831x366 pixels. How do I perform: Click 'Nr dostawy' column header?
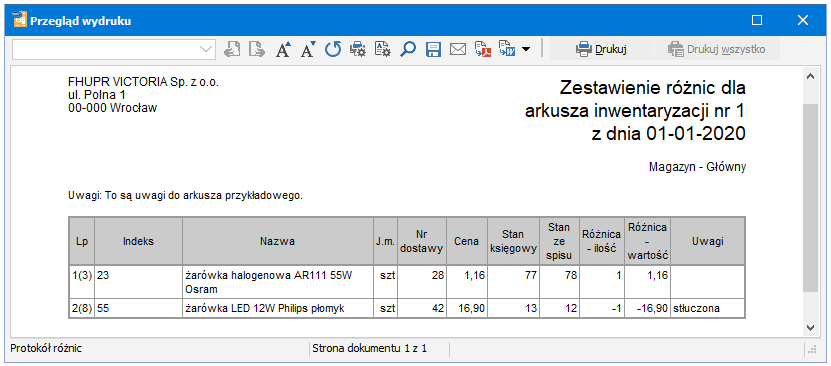(422, 241)
